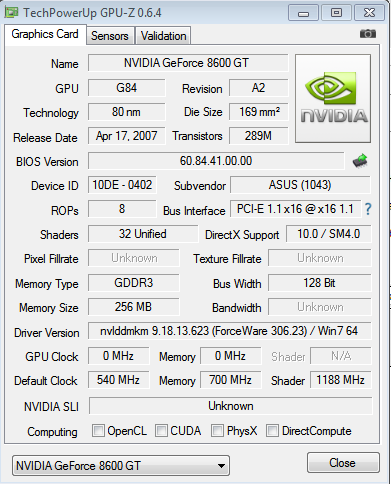This screenshot has height=484, width=391.
Task: Select the Technology value 80 nm
Action: [127, 112]
